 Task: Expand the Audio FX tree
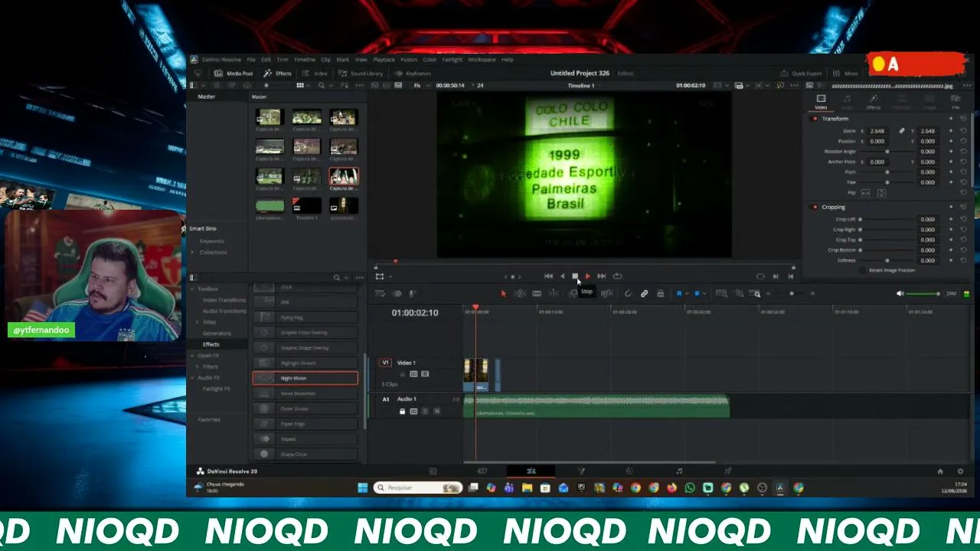(x=192, y=378)
